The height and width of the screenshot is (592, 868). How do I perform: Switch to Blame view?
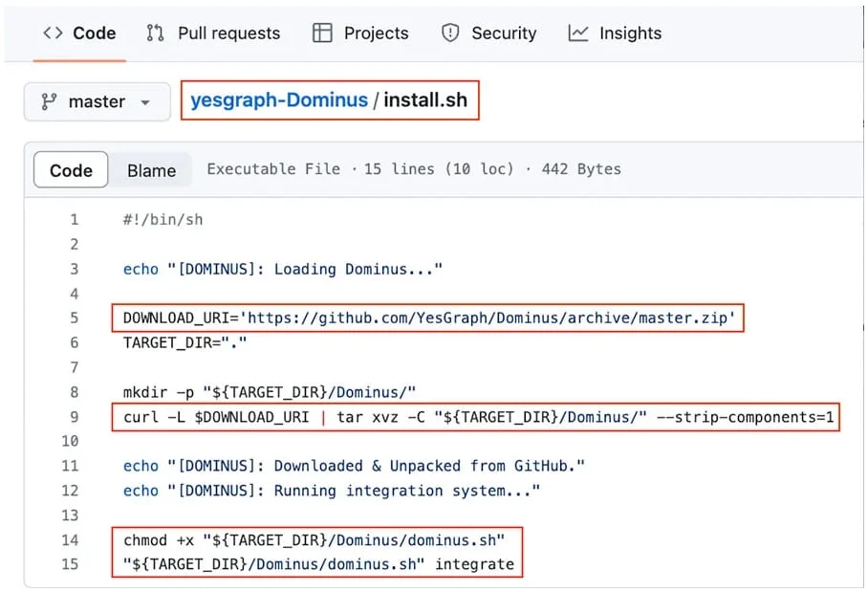151,170
